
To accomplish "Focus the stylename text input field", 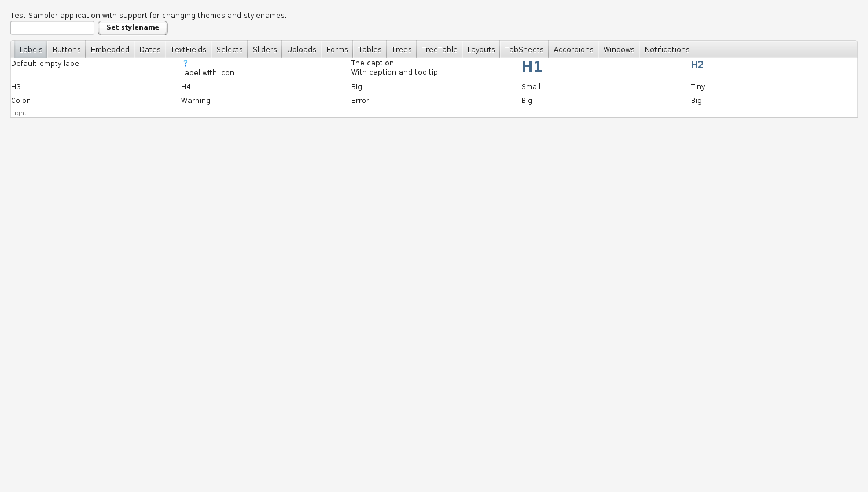I will click(x=52, y=28).
